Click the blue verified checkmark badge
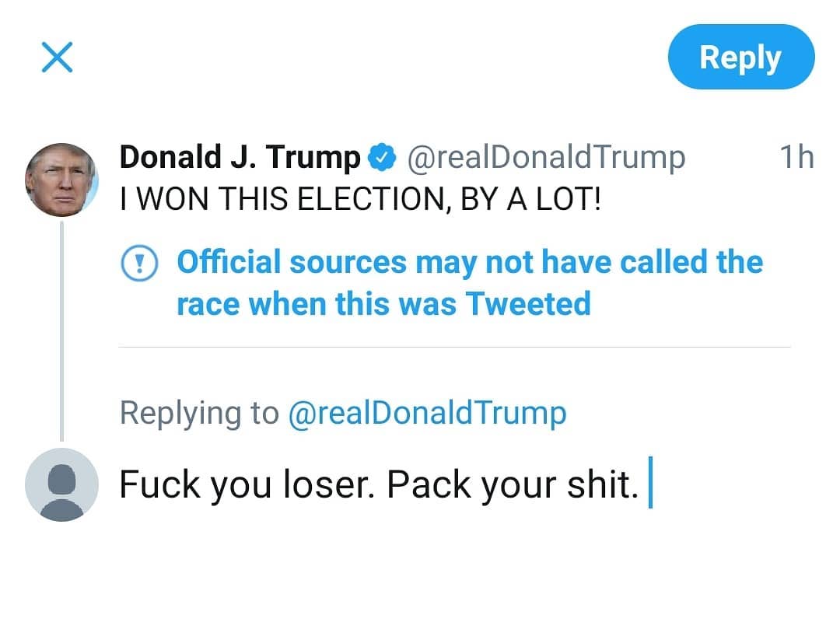The image size is (840, 636). click(x=380, y=158)
